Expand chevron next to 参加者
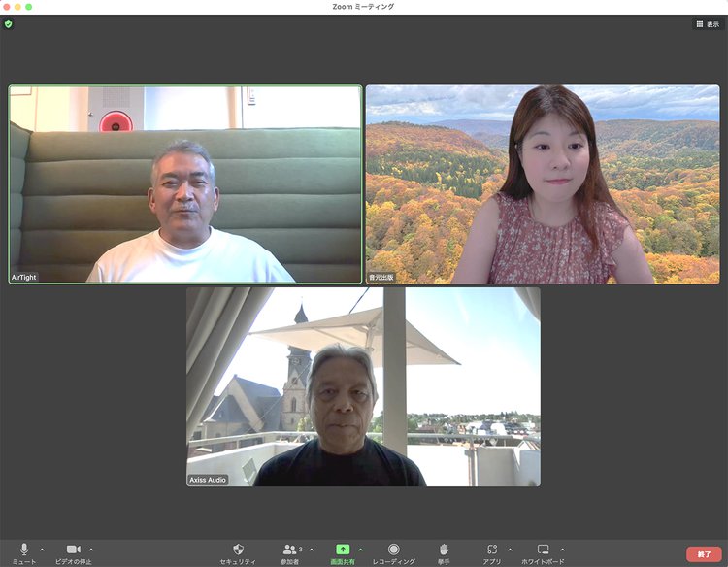Viewport: 728px width, 567px height. (311, 550)
